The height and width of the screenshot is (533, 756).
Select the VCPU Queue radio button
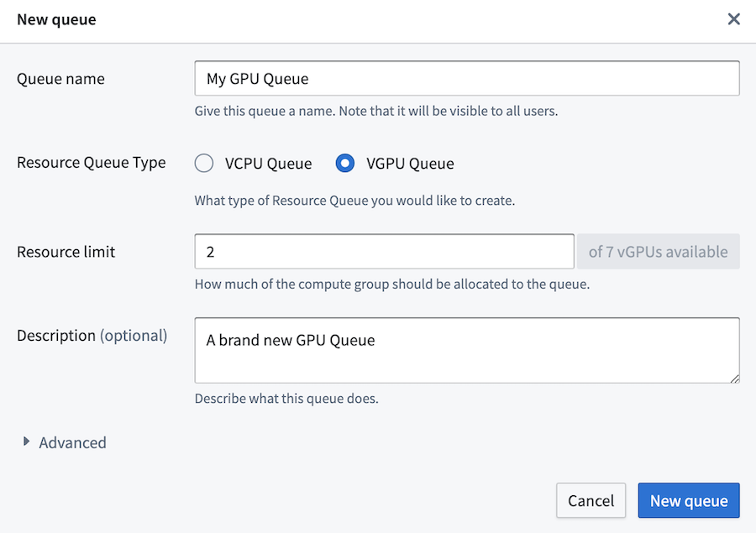click(x=204, y=164)
